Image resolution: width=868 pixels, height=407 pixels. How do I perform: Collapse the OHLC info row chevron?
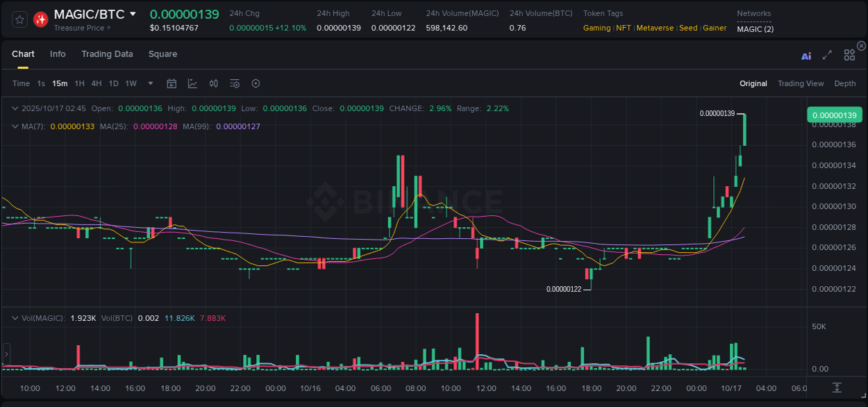tap(15, 108)
